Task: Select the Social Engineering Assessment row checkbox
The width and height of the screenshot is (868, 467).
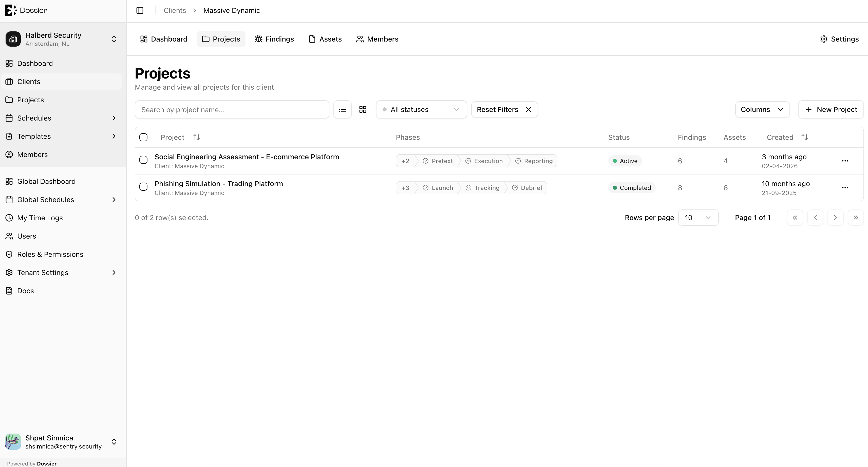Action: 144,160
